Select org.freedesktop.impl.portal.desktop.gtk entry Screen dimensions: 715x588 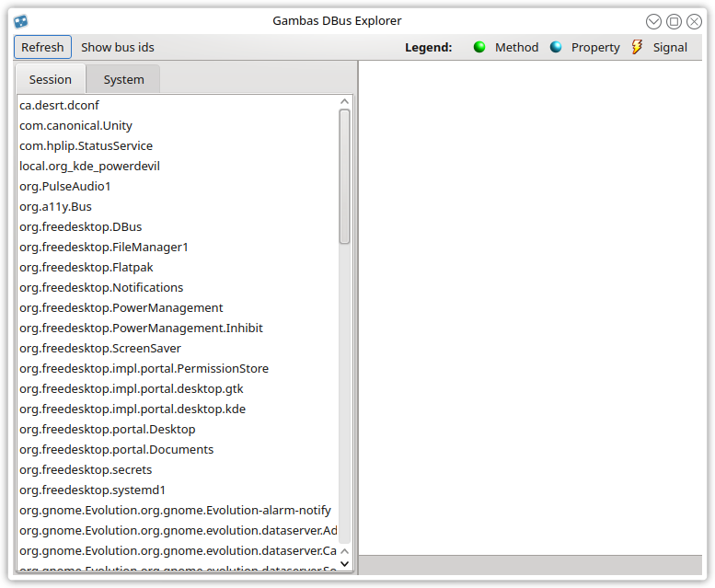click(x=178, y=389)
